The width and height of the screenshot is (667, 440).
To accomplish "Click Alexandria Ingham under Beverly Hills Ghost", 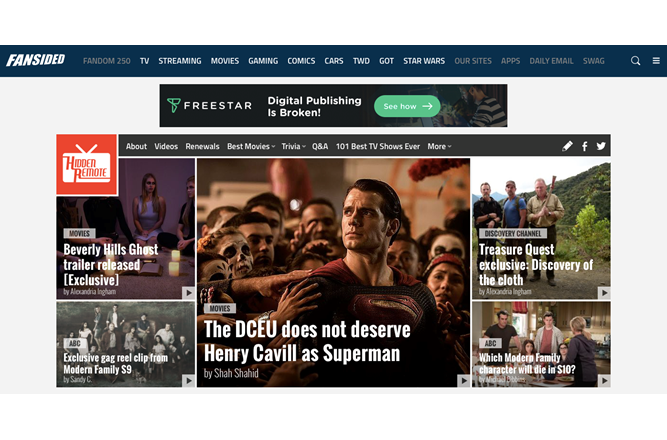I will coord(93,291).
